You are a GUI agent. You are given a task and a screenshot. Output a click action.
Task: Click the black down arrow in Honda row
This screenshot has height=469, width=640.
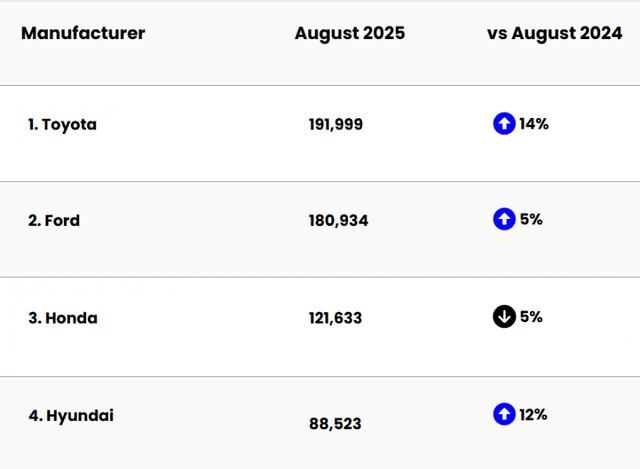coord(504,317)
